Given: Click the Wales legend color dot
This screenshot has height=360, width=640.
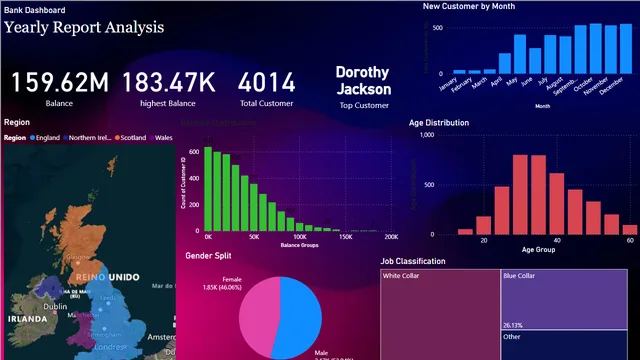Looking at the screenshot, I should [152, 138].
